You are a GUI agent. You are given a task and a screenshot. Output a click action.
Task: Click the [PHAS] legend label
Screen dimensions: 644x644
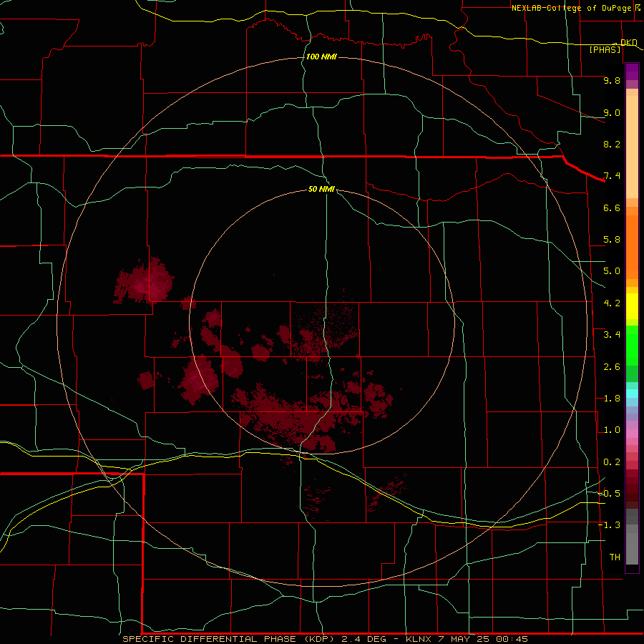[605, 49]
